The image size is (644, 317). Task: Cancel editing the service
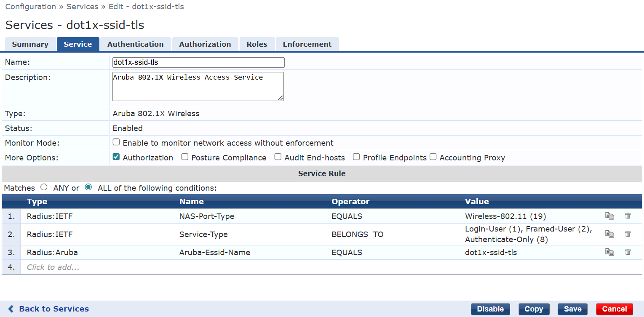[614, 309]
